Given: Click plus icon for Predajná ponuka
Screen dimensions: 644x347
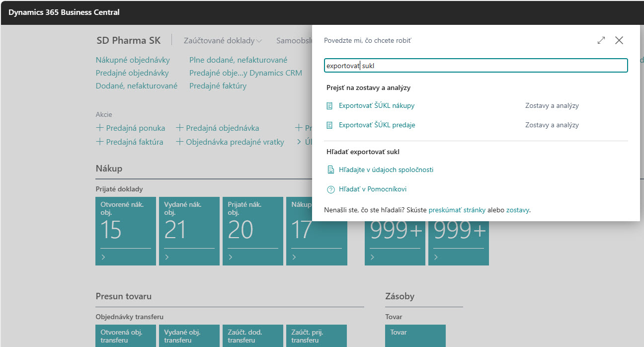Looking at the screenshot, I should pyautogui.click(x=99, y=128).
